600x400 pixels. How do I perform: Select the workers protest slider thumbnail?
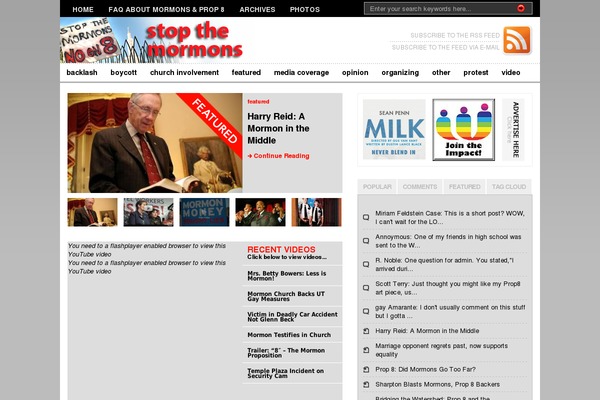pyautogui.click(x=148, y=212)
